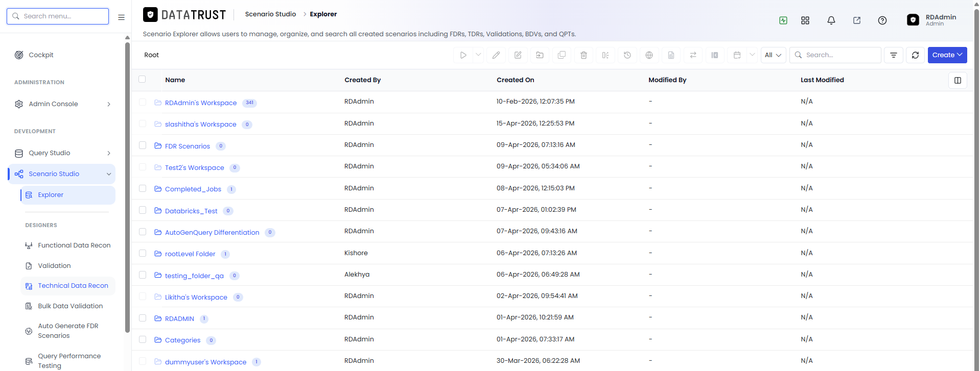Open the dropdown arrow beside the calendar icon

752,55
